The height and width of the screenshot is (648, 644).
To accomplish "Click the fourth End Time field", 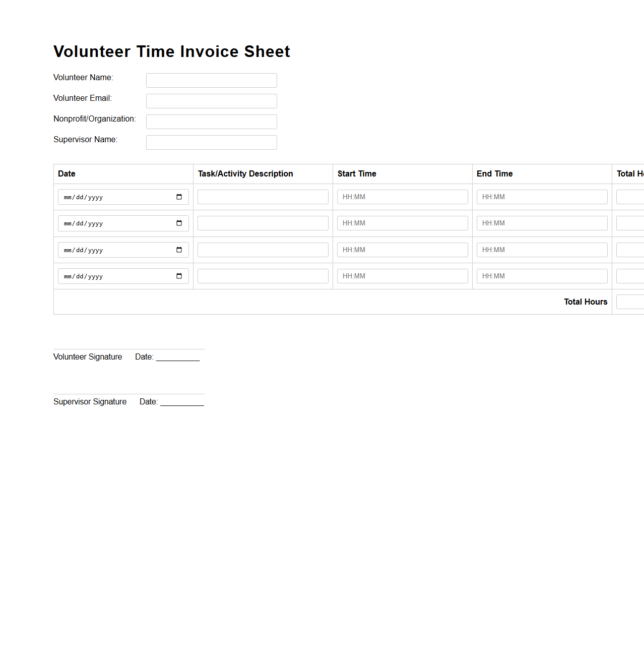I will [x=542, y=276].
